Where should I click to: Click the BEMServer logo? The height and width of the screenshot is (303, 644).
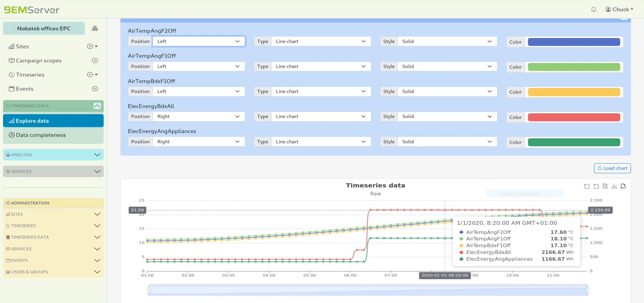coord(32,10)
